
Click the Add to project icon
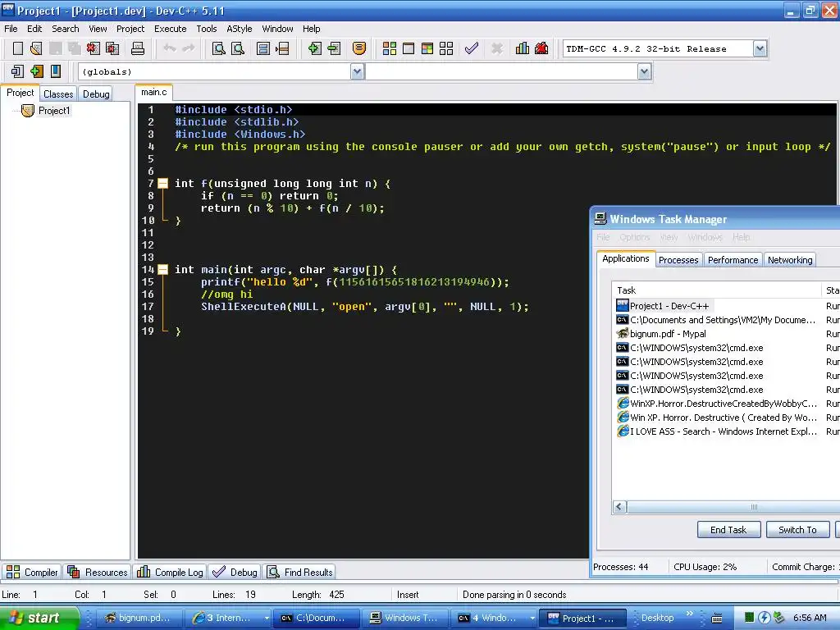[314, 48]
